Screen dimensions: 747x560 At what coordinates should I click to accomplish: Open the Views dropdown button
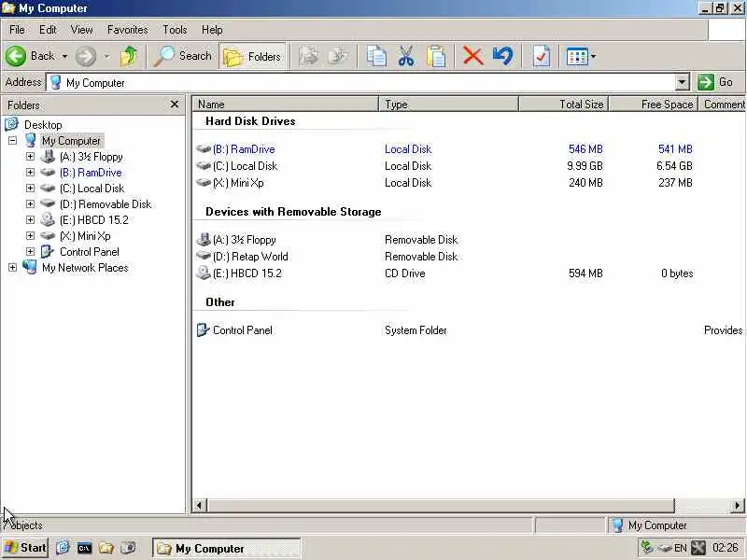pyautogui.click(x=581, y=57)
